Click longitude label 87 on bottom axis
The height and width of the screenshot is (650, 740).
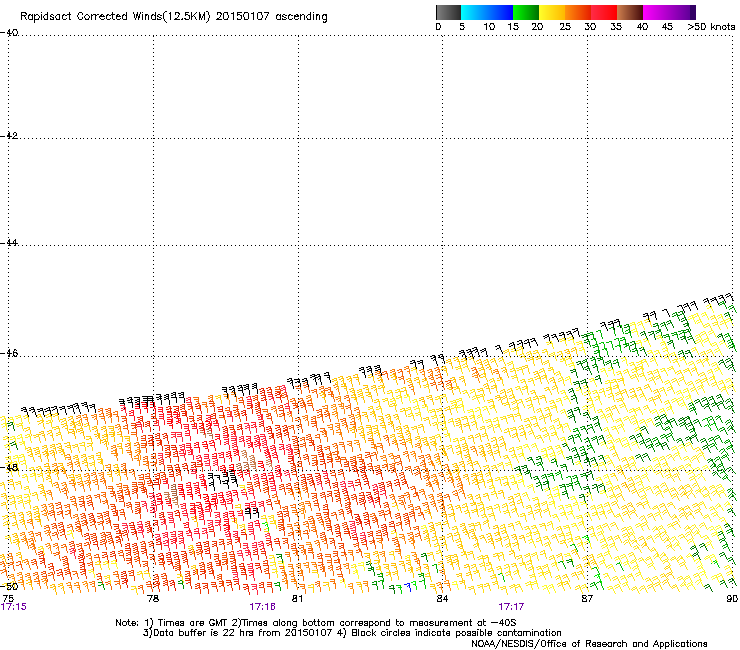(x=587, y=599)
